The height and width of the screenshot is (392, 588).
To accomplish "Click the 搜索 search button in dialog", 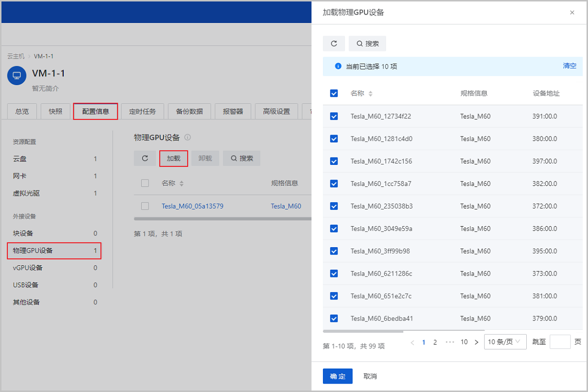I will coord(367,44).
